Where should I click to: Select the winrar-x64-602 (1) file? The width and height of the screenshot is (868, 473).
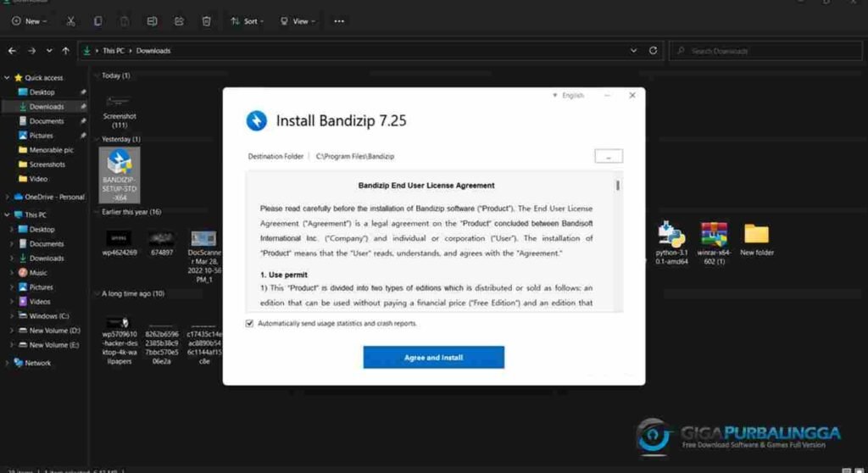click(714, 242)
